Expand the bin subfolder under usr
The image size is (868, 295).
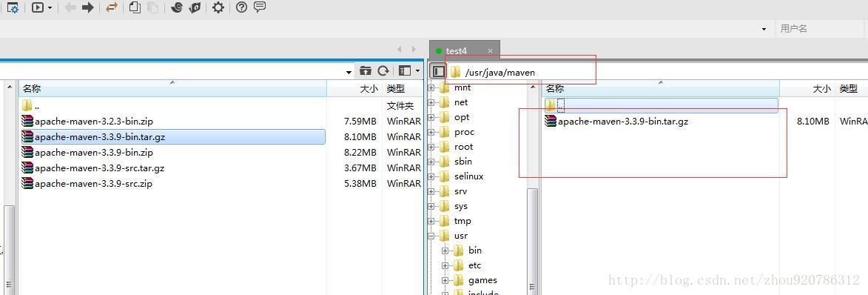pos(445,251)
